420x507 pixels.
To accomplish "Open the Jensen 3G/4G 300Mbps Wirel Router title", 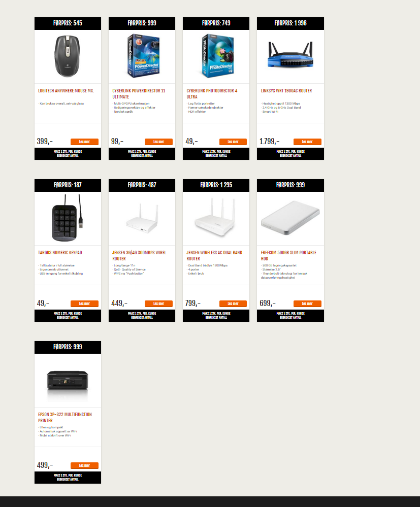I will pyautogui.click(x=139, y=255).
